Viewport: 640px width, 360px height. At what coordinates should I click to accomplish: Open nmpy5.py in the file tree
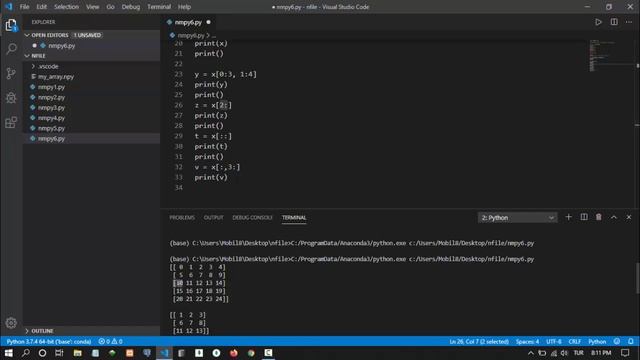51,128
